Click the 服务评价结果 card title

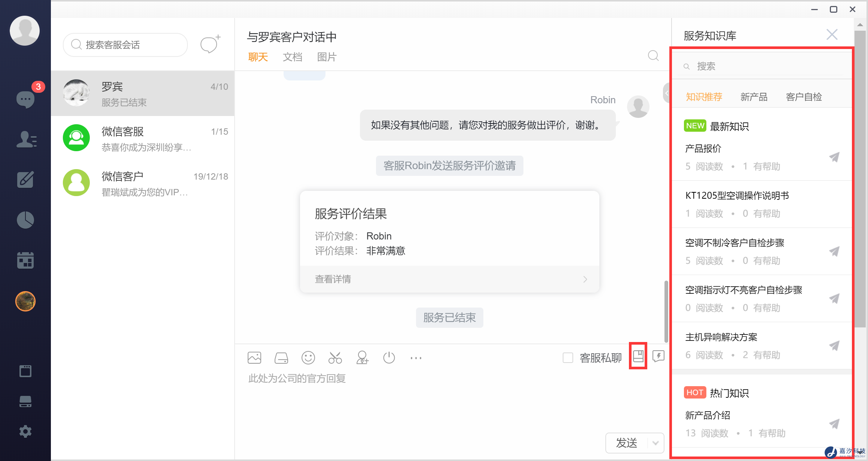pos(351,214)
